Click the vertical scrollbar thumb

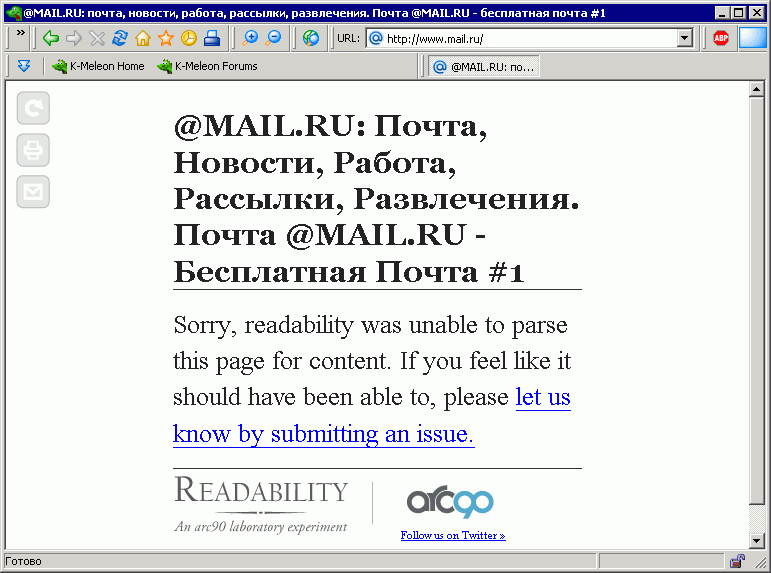[x=756, y=300]
